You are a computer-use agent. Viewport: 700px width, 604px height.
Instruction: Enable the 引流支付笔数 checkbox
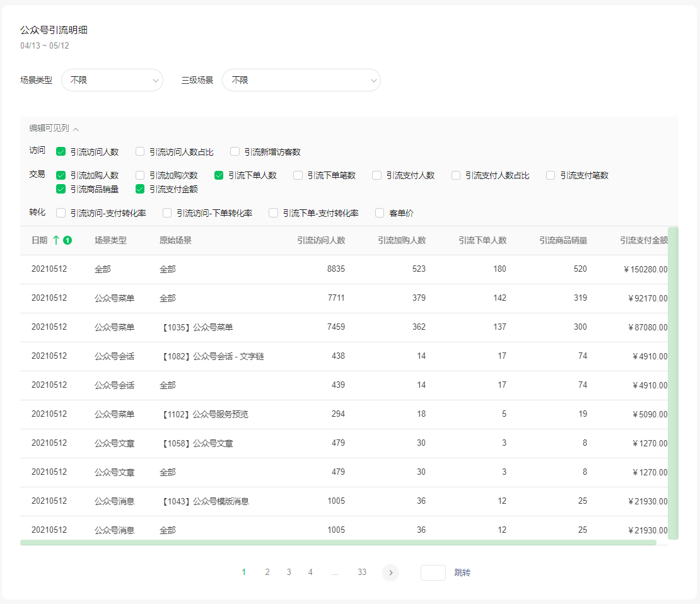(x=551, y=175)
